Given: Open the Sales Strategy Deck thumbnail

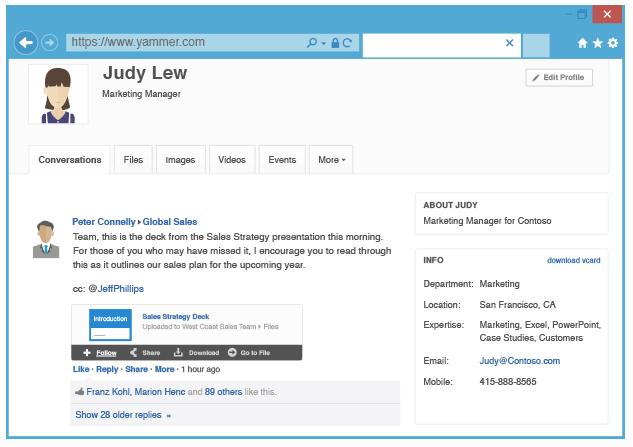Looking at the screenshot, I should pyautogui.click(x=110, y=324).
